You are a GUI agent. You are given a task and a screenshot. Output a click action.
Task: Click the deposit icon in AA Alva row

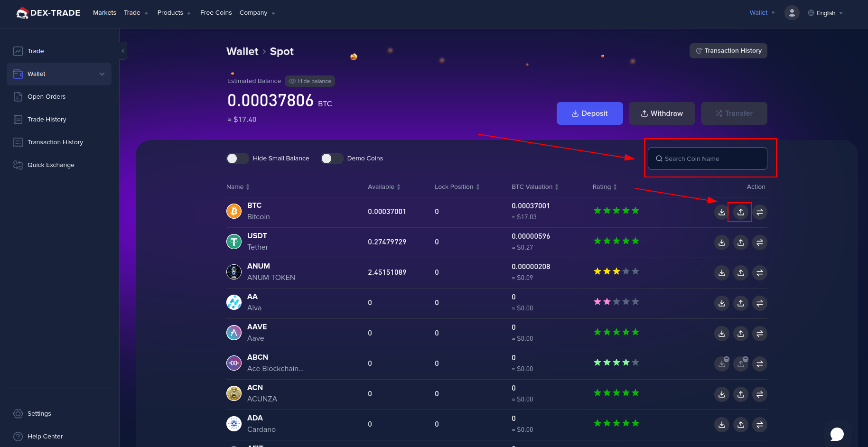point(722,303)
